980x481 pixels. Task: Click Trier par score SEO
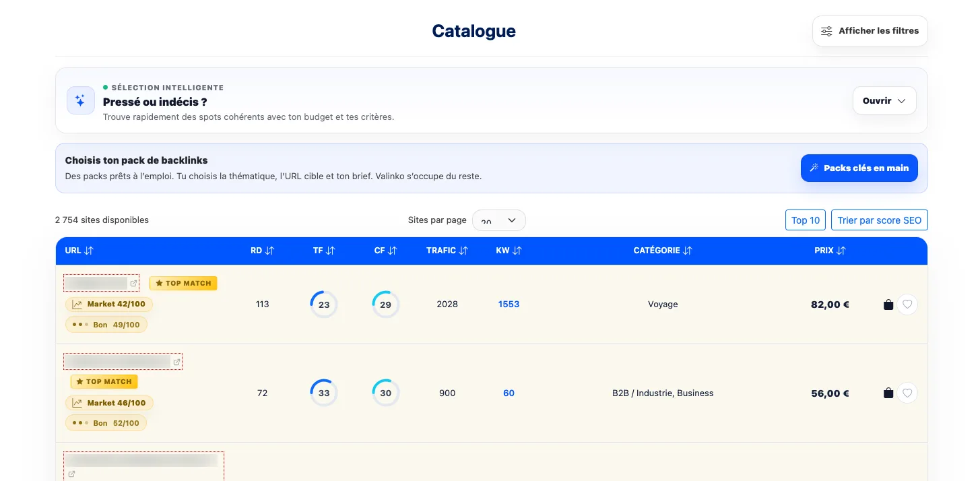point(880,220)
